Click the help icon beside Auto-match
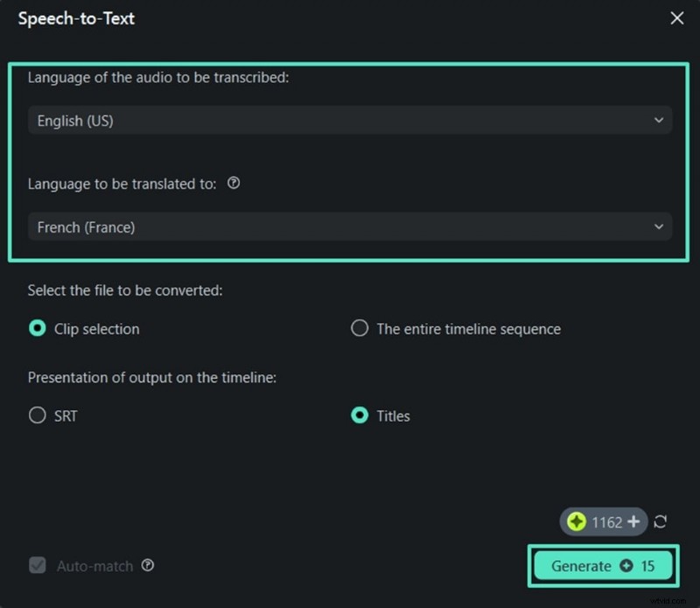 149,566
